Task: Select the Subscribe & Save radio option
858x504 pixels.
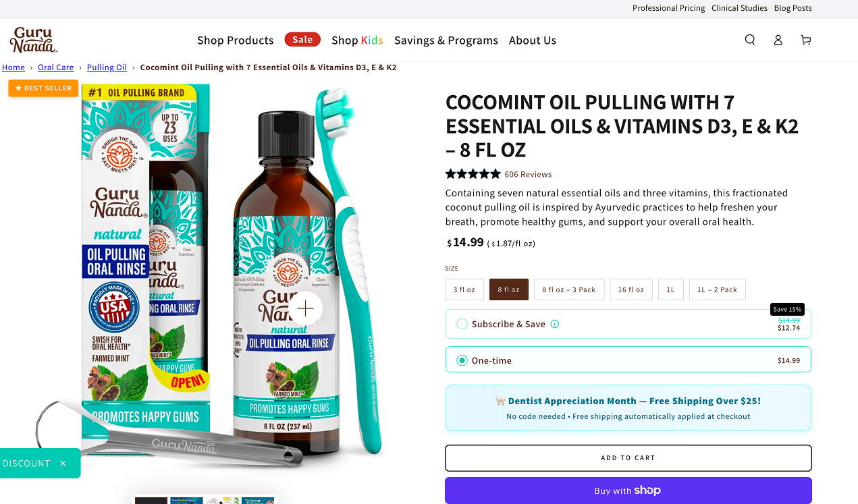Action: (462, 324)
